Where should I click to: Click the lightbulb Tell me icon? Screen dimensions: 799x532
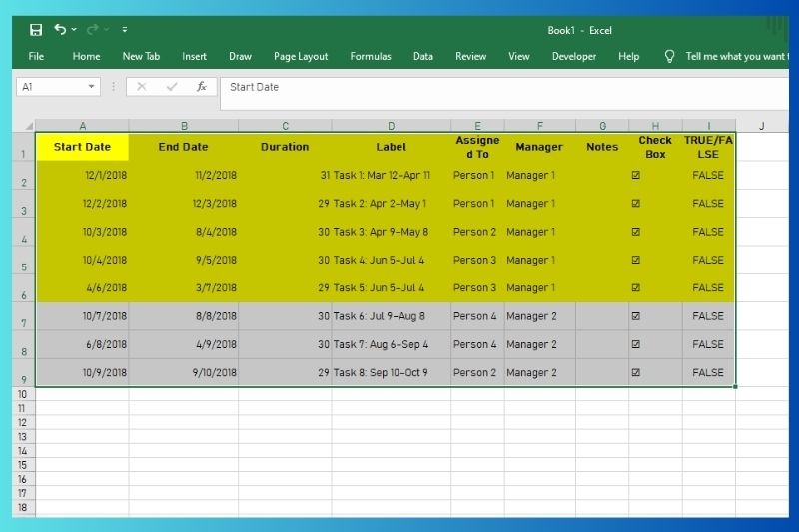669,56
